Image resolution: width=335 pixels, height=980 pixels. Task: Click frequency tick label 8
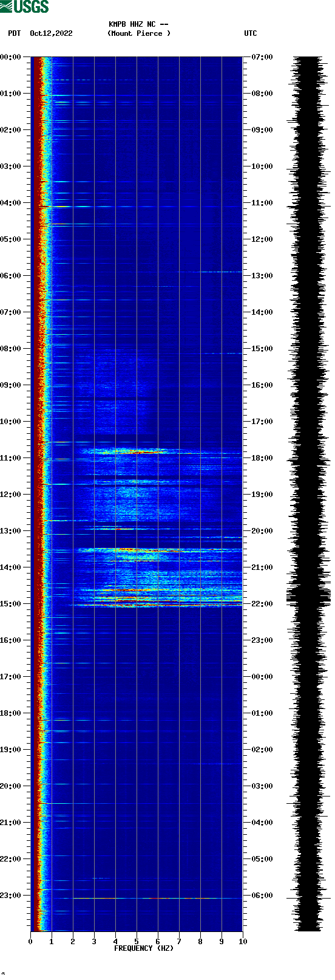[x=200, y=942]
